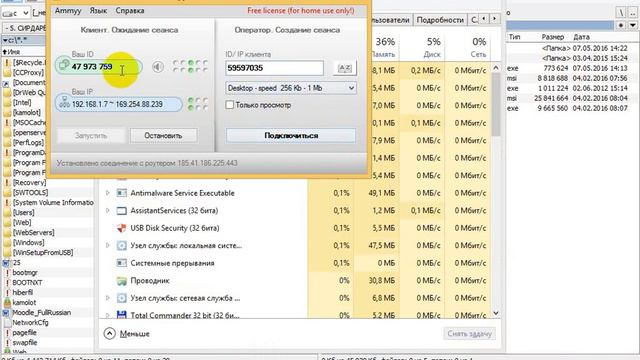Expand the AssistantServices process row
The height and width of the screenshot is (360, 640).
click(108, 211)
